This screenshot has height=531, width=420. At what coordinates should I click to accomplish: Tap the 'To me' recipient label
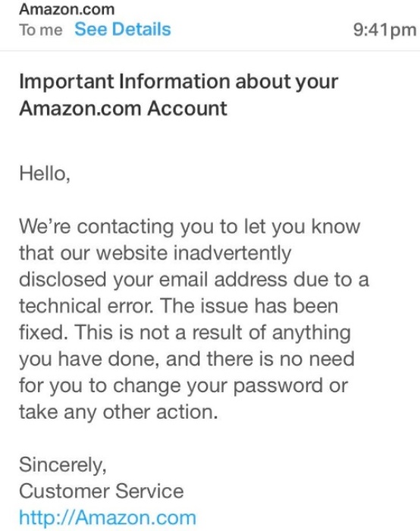click(x=41, y=30)
